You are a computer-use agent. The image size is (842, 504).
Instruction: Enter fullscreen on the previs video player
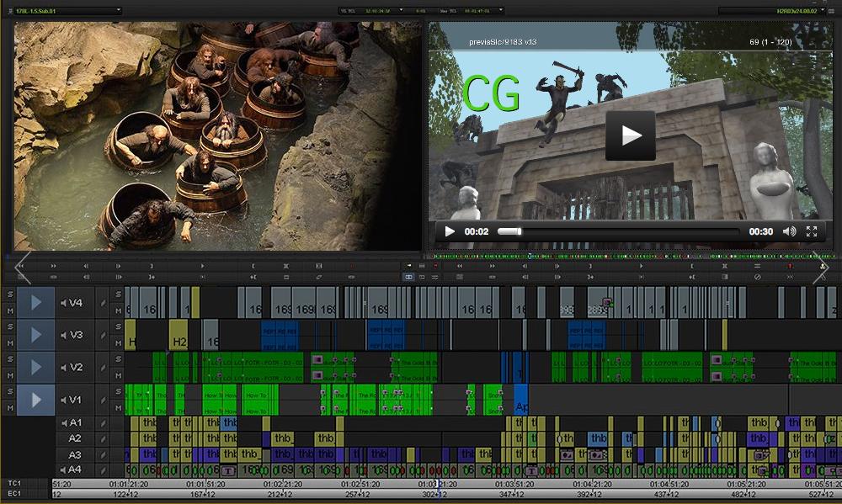812,231
